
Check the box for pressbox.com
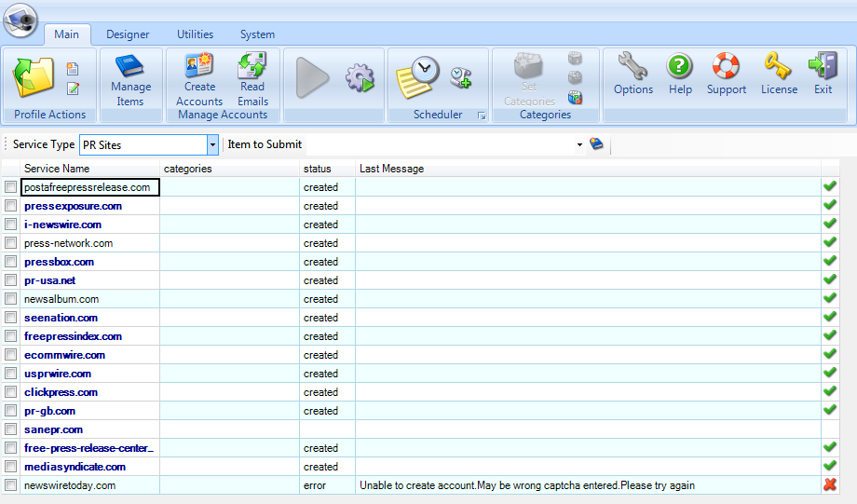[x=10, y=261]
